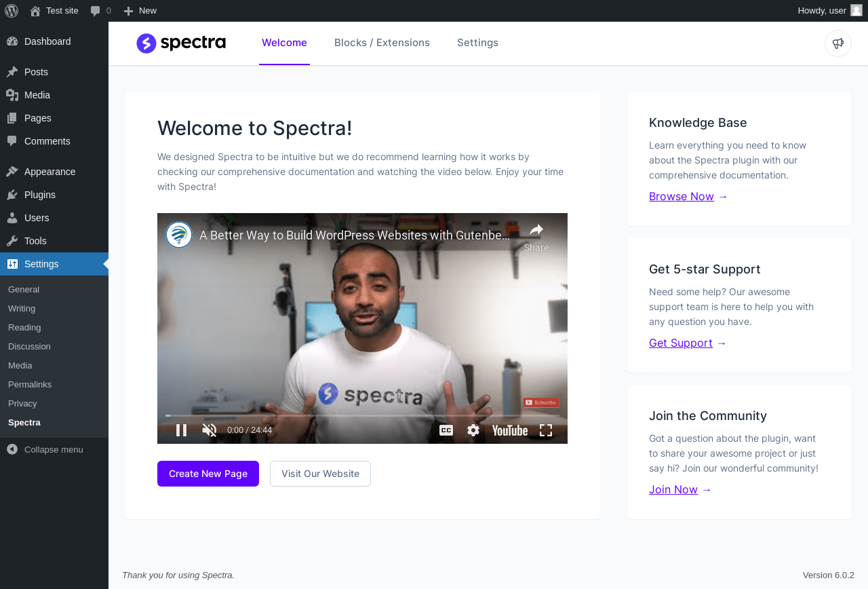Click the YouTube logo in player
Screen dimensions: 868x589
tap(510, 430)
